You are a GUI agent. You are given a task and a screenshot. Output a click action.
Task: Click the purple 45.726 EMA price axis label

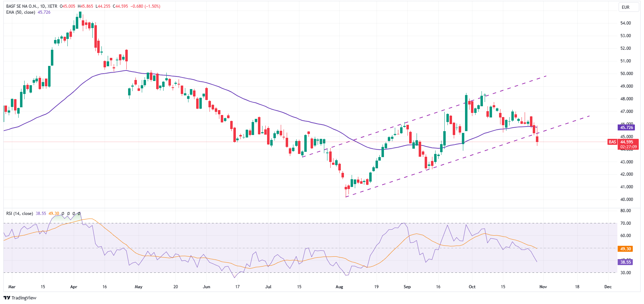click(627, 128)
